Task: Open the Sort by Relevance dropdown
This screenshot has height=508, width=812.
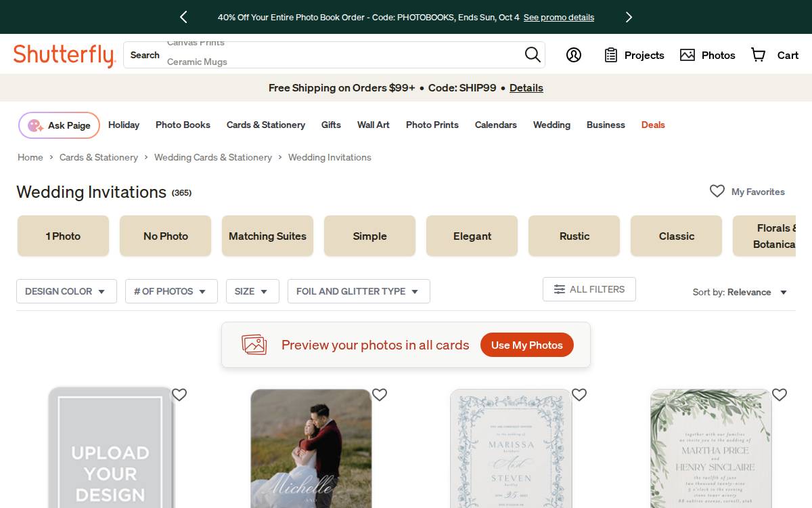Action: click(740, 293)
